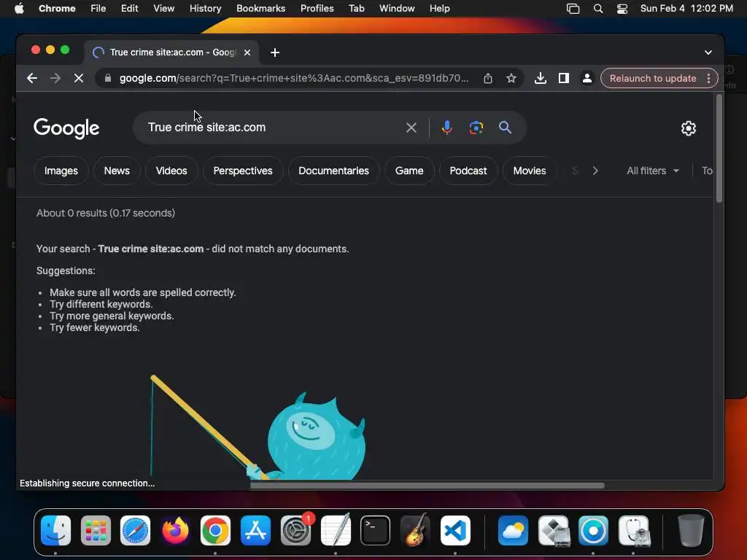Open Visual Studio Code from the dock

click(x=455, y=530)
